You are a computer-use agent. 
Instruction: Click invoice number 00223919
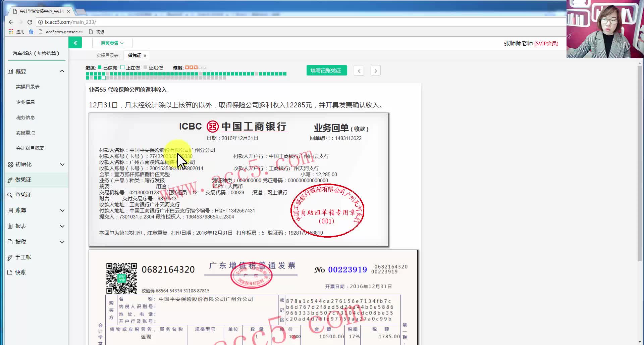pos(347,269)
